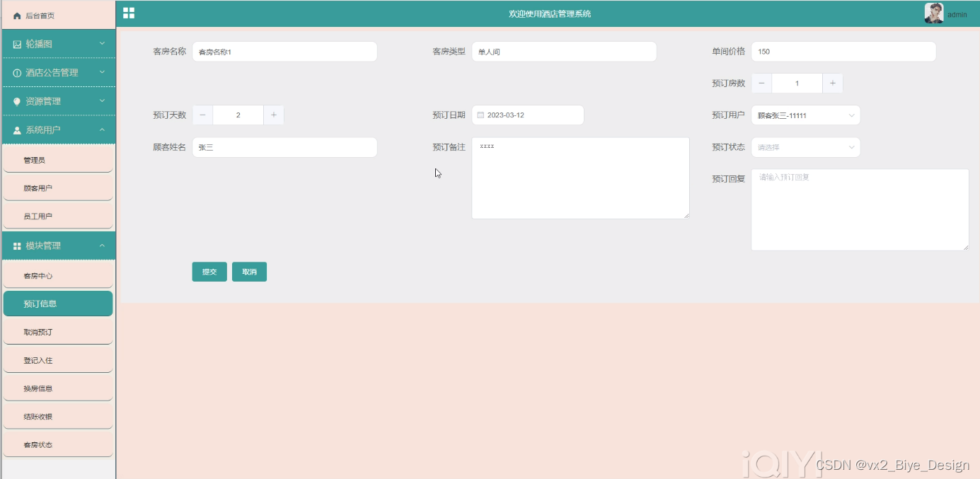Image resolution: width=980 pixels, height=479 pixels.
Task: Click the 客房类型 input field
Action: 564,52
